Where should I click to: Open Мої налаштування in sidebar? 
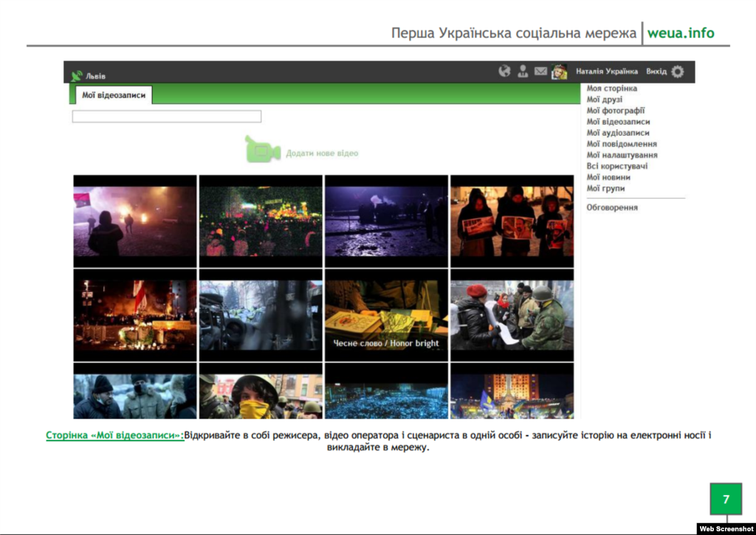coord(622,155)
